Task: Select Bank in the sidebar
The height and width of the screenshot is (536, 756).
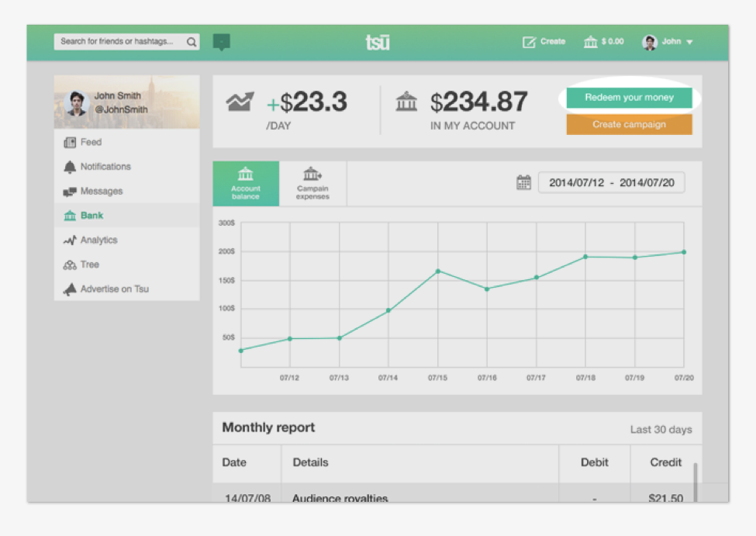Action: click(x=127, y=215)
